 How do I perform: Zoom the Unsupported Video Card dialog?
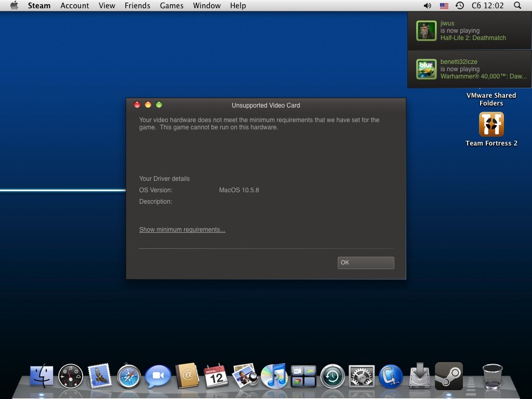[x=159, y=104]
